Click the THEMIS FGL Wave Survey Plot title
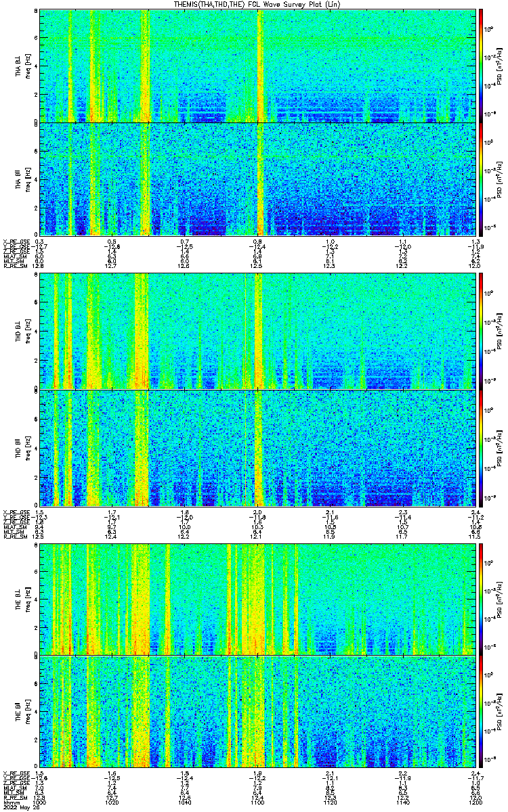The height and width of the screenshot is (812, 508). [258, 5]
